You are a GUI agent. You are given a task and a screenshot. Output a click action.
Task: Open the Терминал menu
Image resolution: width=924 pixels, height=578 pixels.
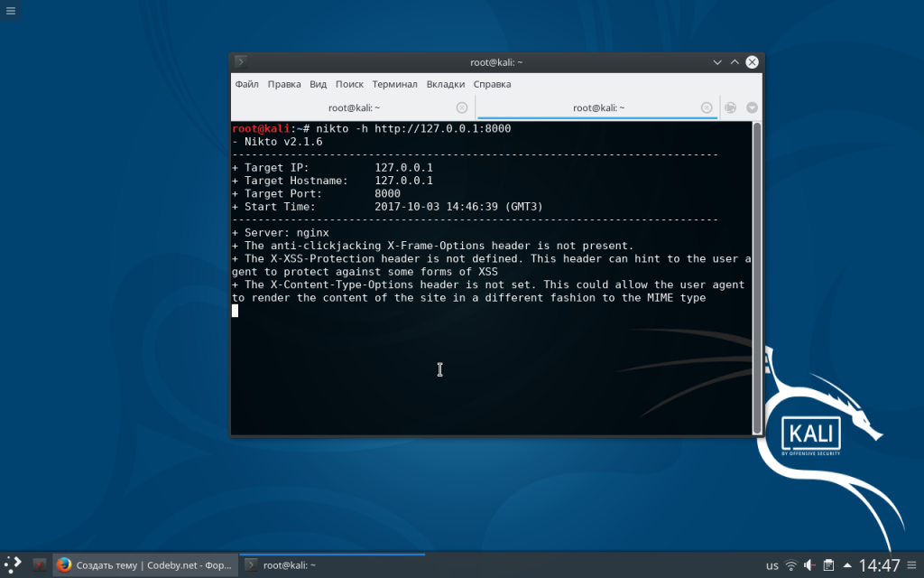[394, 84]
